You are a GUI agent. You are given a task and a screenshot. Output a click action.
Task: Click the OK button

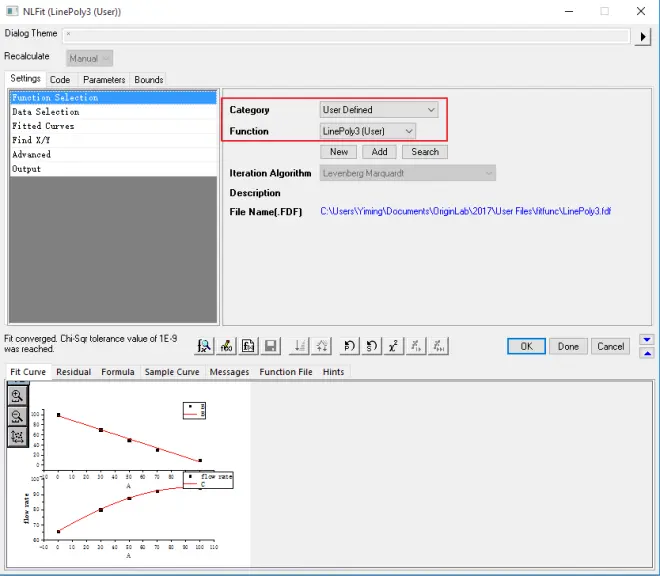[526, 346]
